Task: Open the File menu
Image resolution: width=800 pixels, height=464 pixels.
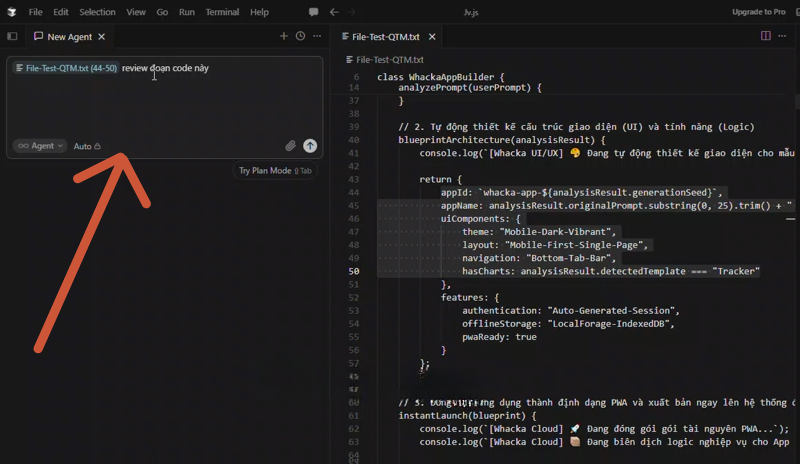Action: (x=35, y=12)
